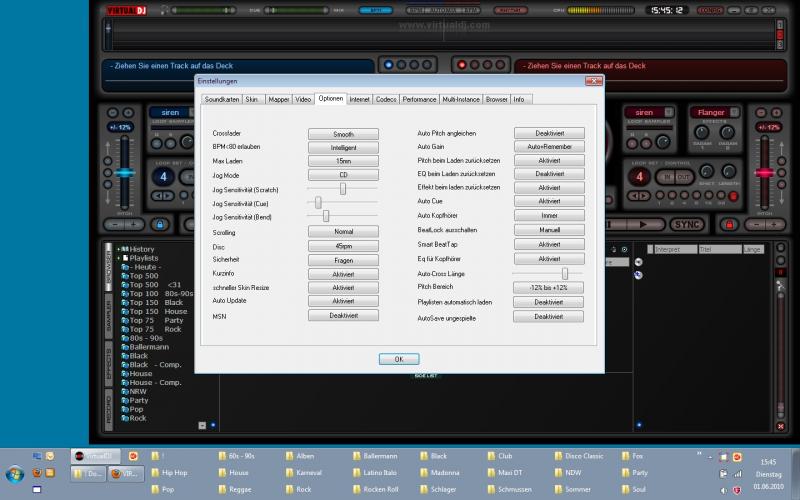Click Auto-Cross Länge slider handle
The image size is (800, 500).
click(x=565, y=273)
